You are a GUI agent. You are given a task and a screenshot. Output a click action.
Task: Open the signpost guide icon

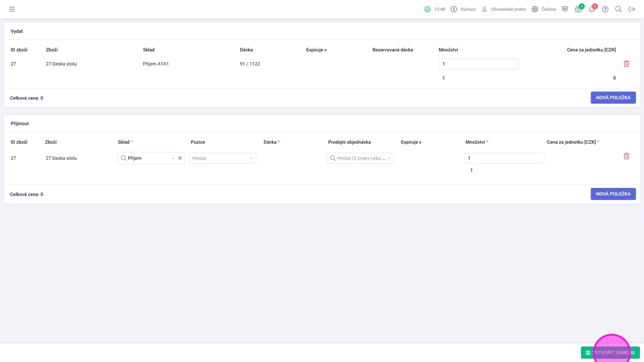(565, 9)
